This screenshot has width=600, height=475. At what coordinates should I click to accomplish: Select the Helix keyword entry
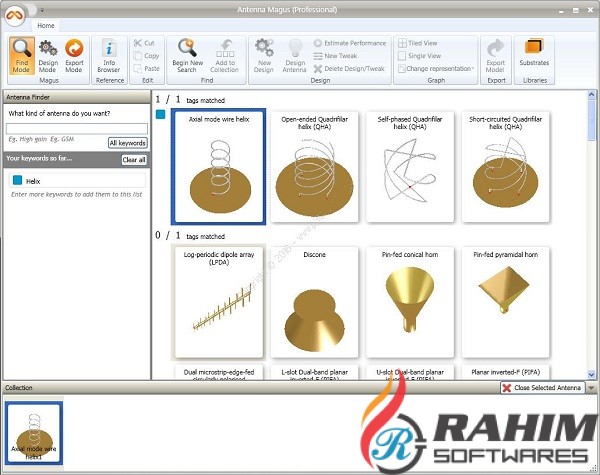(x=77, y=180)
